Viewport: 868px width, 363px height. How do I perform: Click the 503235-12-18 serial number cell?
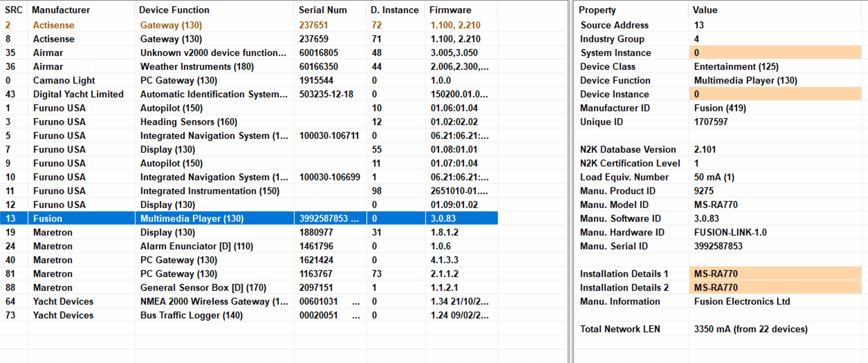pyautogui.click(x=326, y=95)
